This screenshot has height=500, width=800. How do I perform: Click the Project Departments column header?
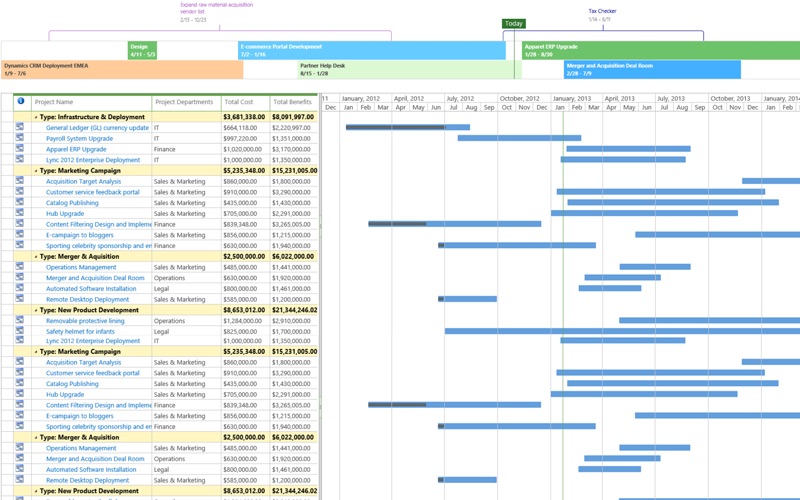click(185, 102)
